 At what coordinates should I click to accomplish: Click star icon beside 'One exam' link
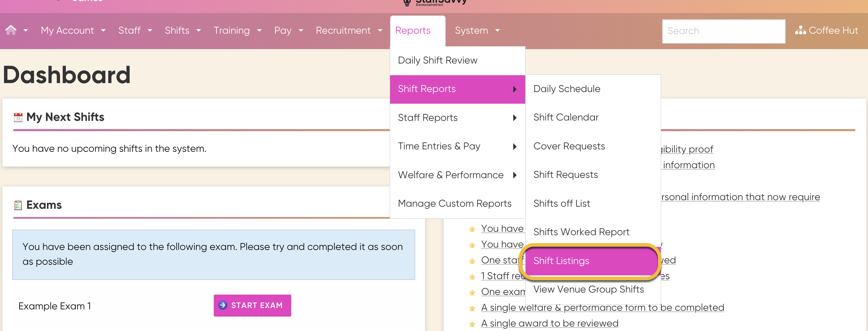click(472, 293)
